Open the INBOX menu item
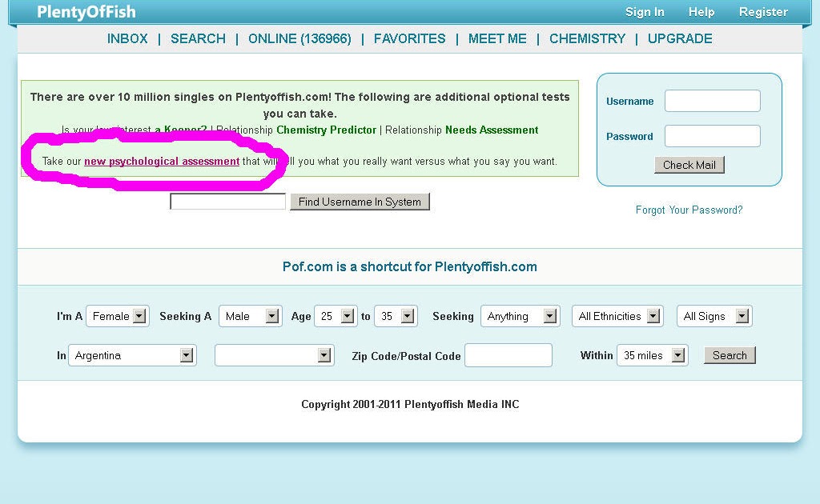Viewport: 820px width, 504px height. click(127, 38)
